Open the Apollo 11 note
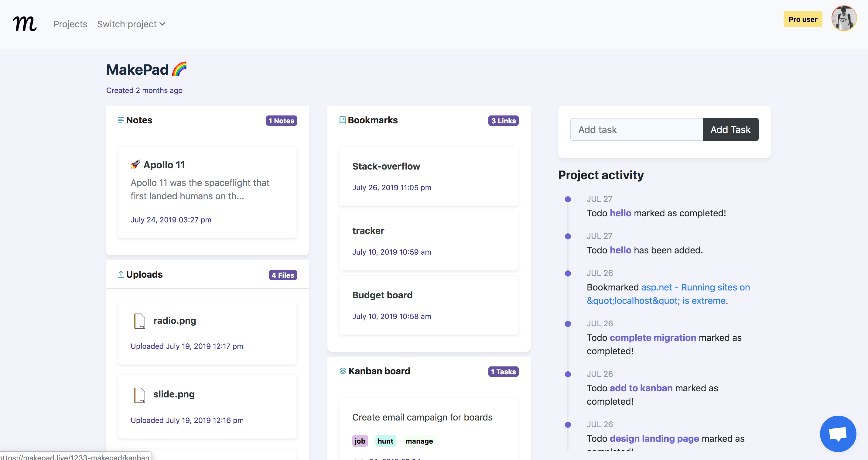This screenshot has width=868, height=460. 207,192
